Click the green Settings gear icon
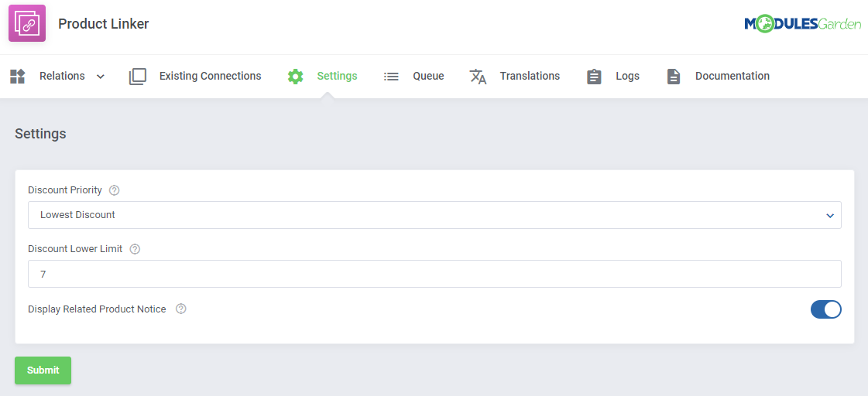868x396 pixels. (x=296, y=77)
